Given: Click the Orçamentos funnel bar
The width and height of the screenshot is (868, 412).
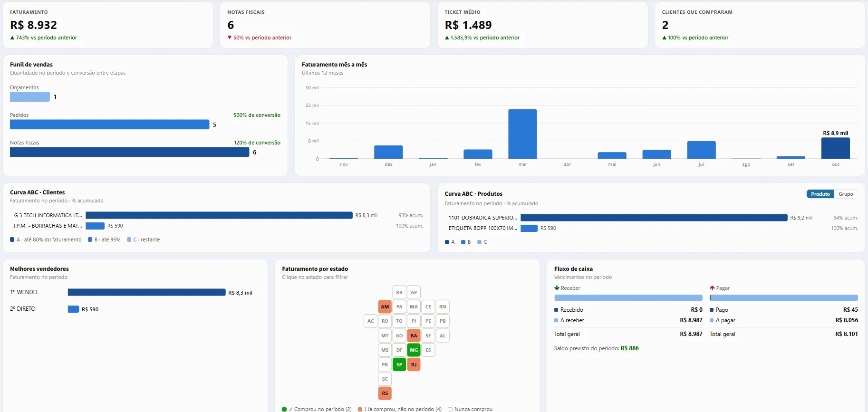Looking at the screenshot, I should tap(30, 97).
